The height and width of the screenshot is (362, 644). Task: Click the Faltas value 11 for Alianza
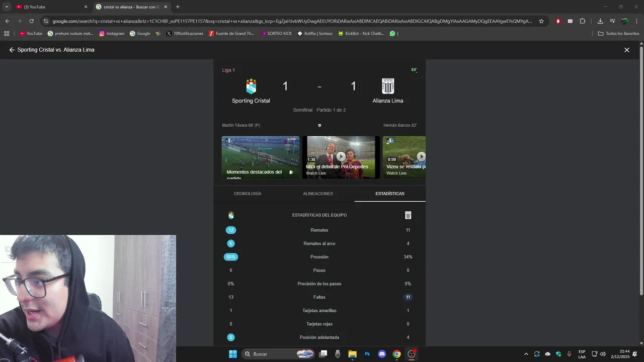point(408,297)
